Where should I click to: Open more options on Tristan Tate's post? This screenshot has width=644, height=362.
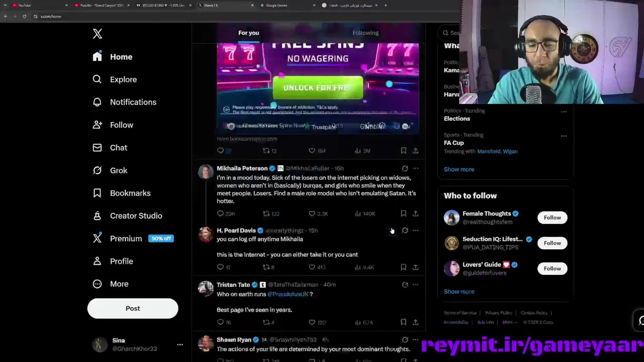point(416,285)
